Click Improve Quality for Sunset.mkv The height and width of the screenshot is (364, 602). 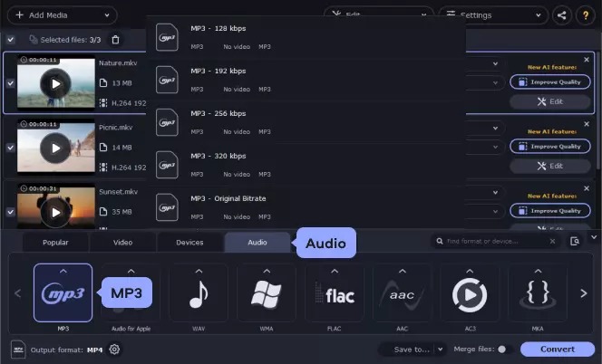click(x=550, y=211)
